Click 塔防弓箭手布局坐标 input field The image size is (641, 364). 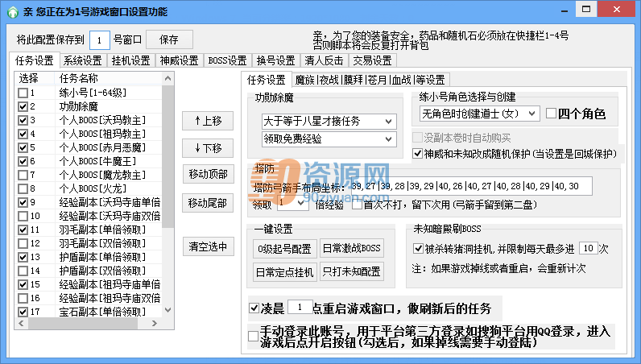coord(471,187)
